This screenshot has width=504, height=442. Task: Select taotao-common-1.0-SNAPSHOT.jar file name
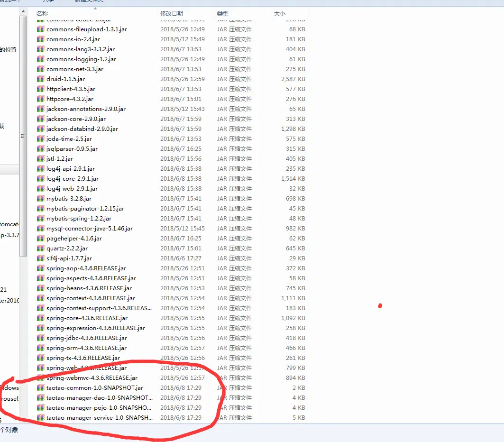click(95, 388)
